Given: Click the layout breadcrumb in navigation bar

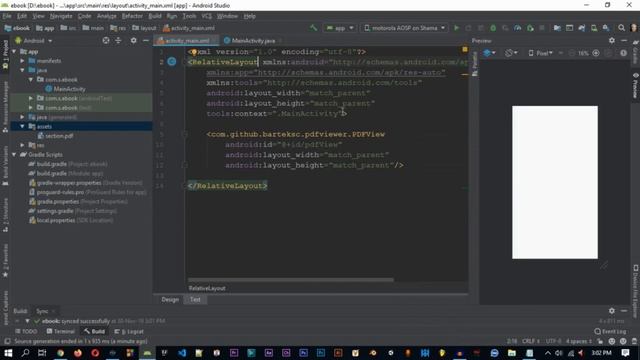Looking at the screenshot, I should tap(144, 28).
